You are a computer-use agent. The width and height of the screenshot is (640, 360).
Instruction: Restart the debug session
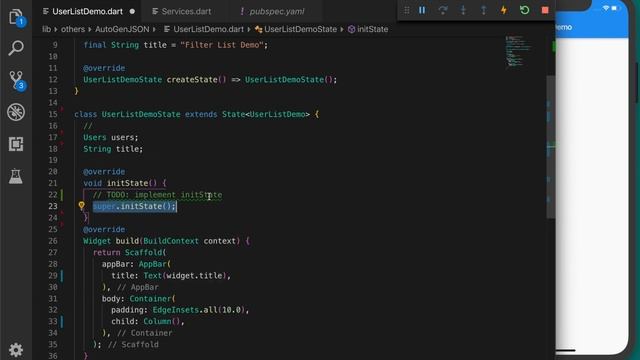pyautogui.click(x=524, y=10)
